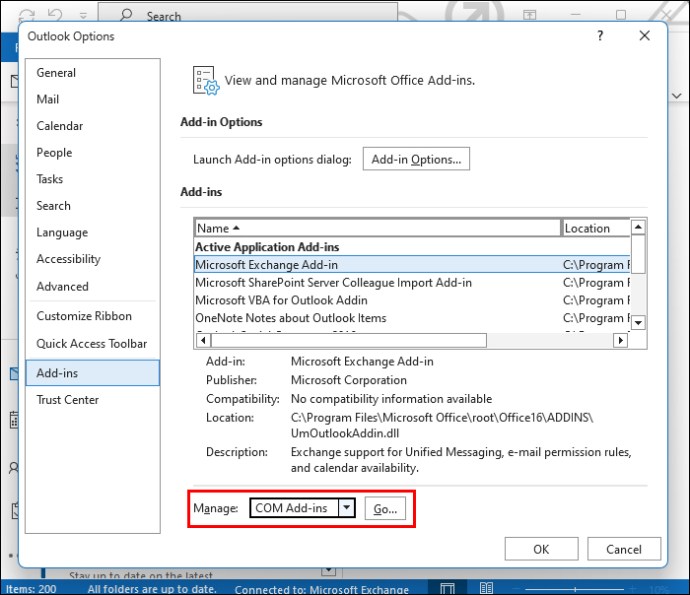Click the Add-in Options... button
Viewport: 690px width, 595px height.
[x=416, y=159]
